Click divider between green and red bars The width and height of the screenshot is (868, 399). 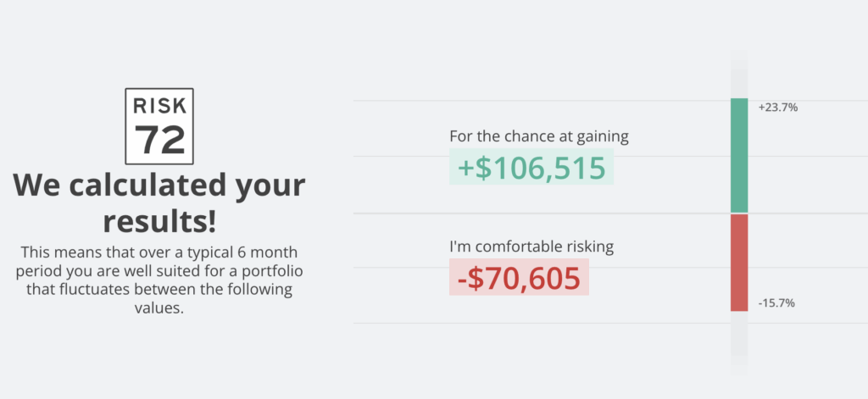pos(739,213)
